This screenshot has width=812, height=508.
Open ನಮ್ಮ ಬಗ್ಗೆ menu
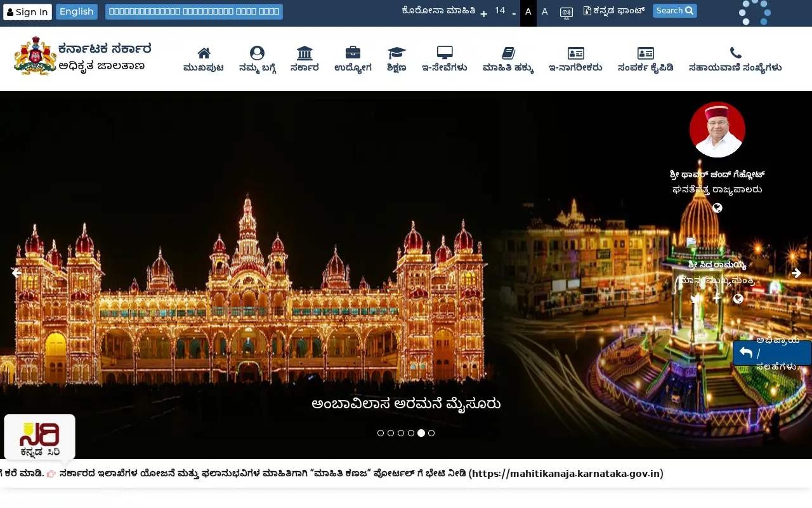coord(258,60)
